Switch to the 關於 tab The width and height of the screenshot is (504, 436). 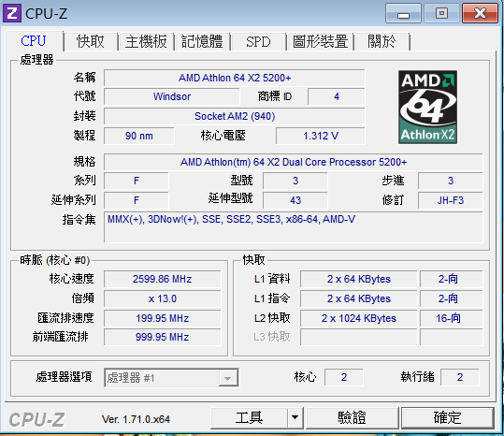382,41
